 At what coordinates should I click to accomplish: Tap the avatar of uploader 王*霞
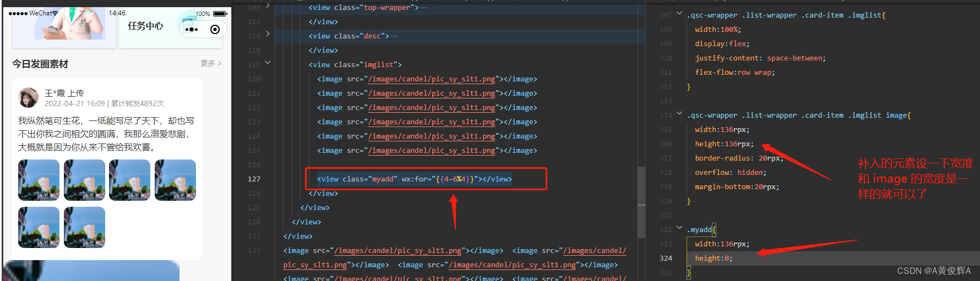point(28,98)
